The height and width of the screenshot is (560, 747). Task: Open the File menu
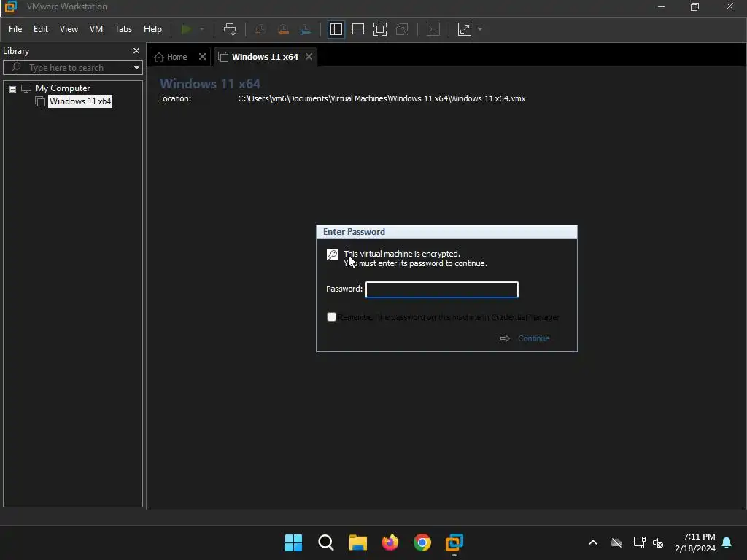point(15,29)
